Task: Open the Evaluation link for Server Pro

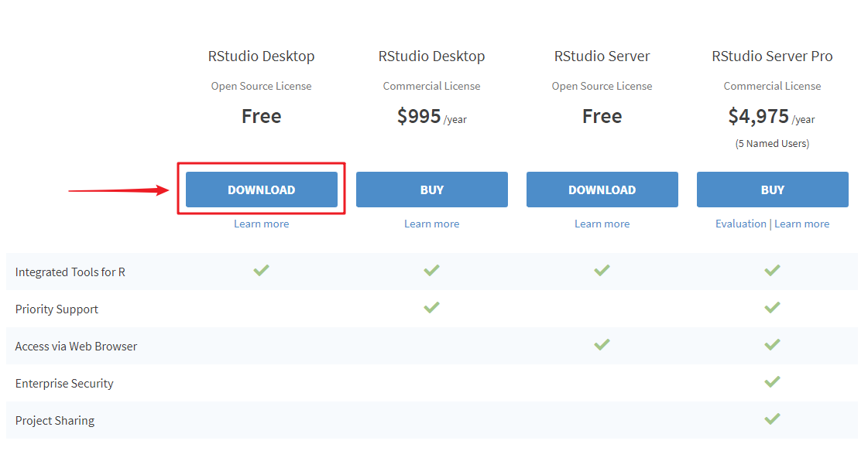Action: (x=741, y=224)
